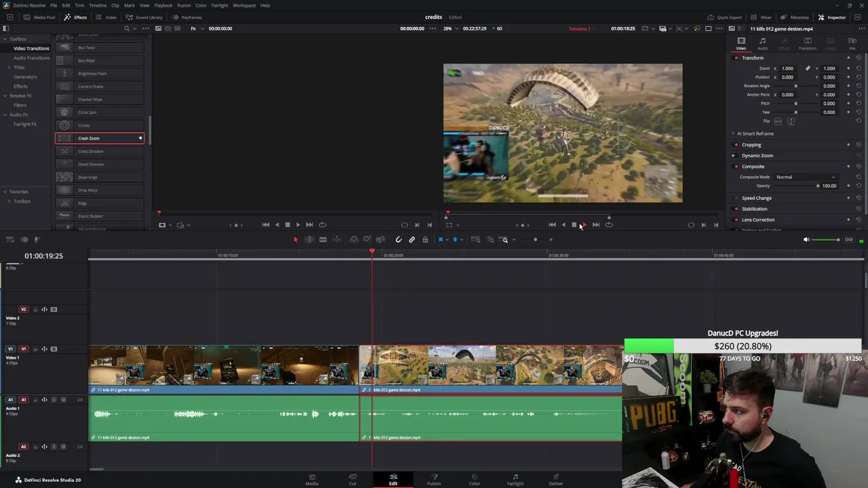Screen dimensions: 868x488
Task: Open the Inspector File tab
Action: coord(852,44)
